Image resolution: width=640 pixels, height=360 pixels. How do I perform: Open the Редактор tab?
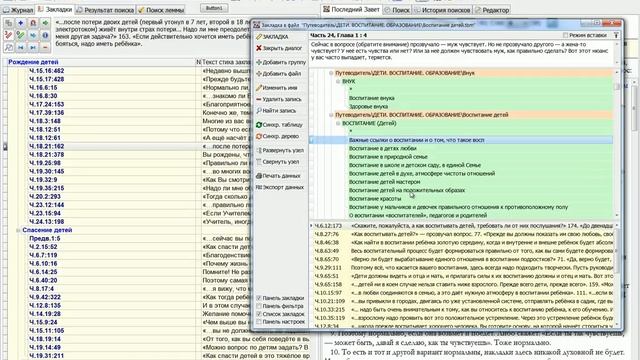pyautogui.click(x=492, y=10)
